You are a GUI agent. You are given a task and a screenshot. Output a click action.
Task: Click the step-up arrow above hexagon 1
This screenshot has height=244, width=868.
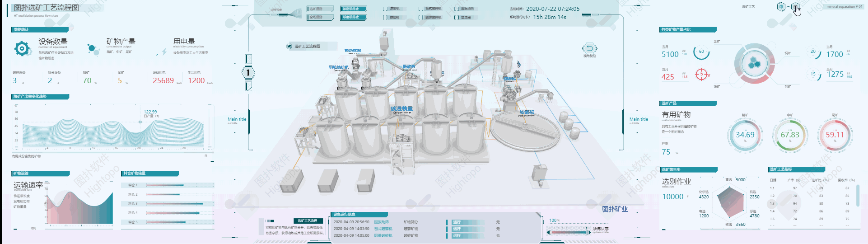tap(248, 59)
